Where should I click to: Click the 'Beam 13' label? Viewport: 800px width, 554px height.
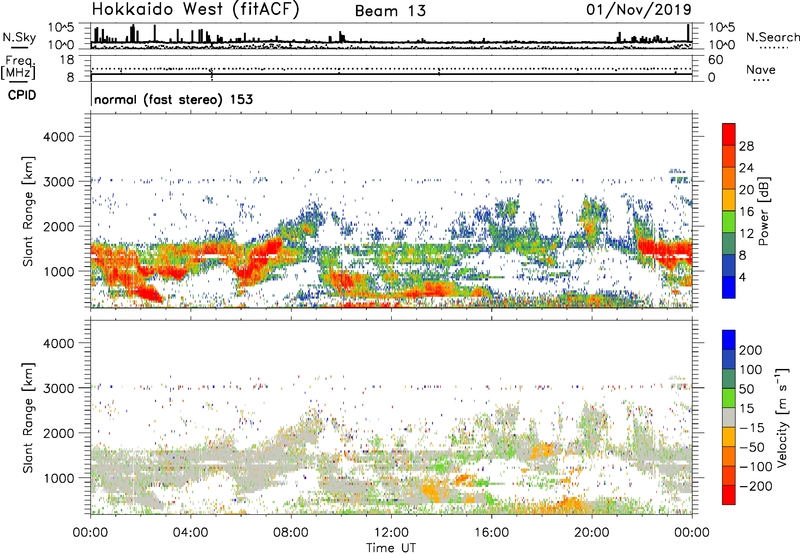[390, 11]
